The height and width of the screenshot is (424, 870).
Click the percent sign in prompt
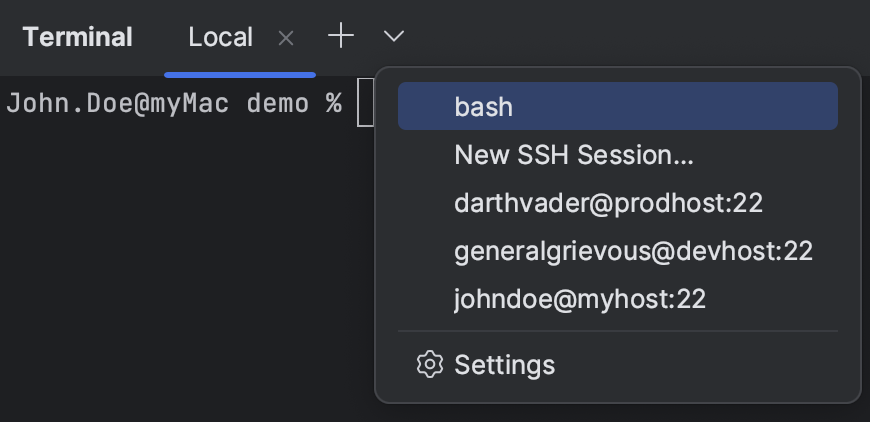pos(333,104)
